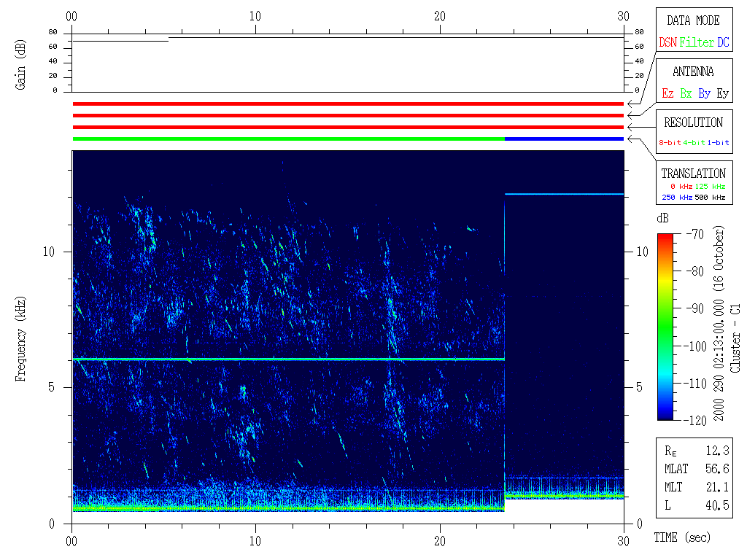
Task: Click the topmost red data mode bar
Action: [x=348, y=104]
